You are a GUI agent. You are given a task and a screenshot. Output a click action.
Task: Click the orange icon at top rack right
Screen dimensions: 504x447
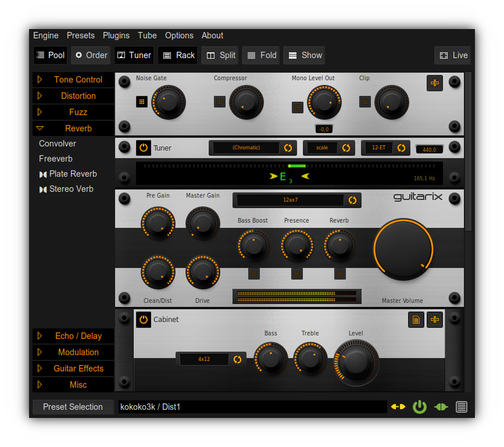click(434, 83)
